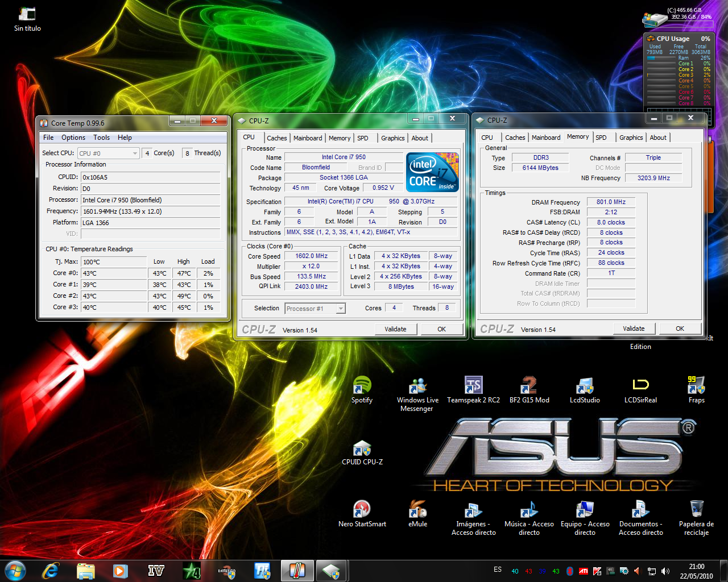Open Papelera de reciclaje icon
The width and height of the screenshot is (728, 582).
[x=696, y=510]
